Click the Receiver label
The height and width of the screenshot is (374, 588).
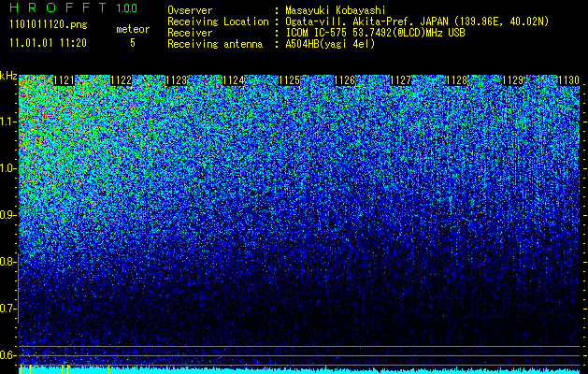click(x=190, y=33)
